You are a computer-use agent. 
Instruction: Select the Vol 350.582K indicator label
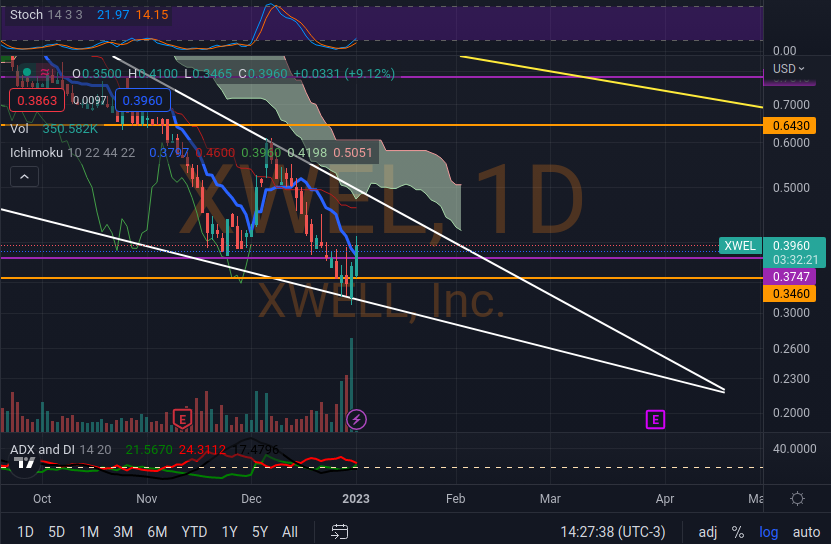(x=54, y=129)
